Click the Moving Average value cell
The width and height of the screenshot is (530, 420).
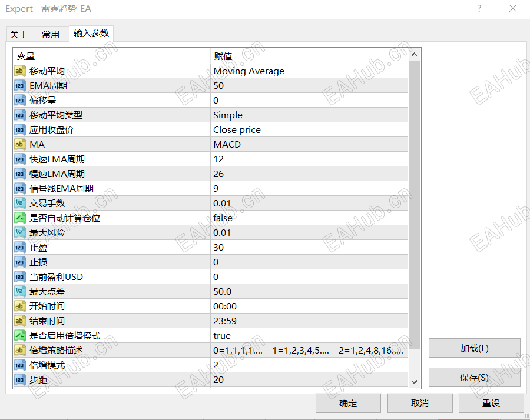pyautogui.click(x=309, y=71)
